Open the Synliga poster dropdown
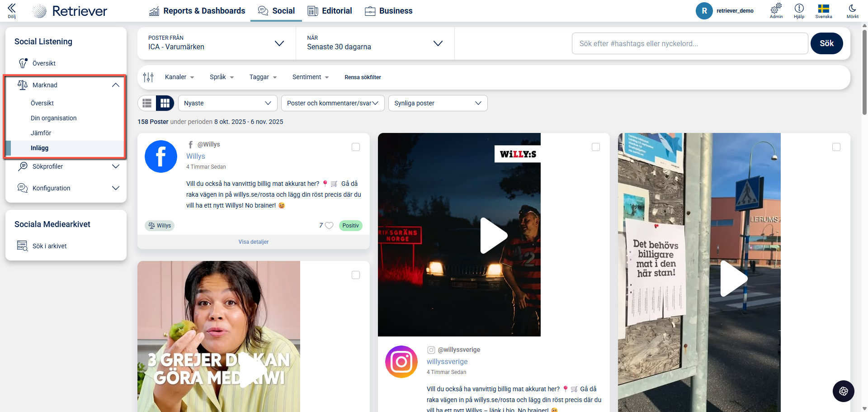 pos(438,103)
